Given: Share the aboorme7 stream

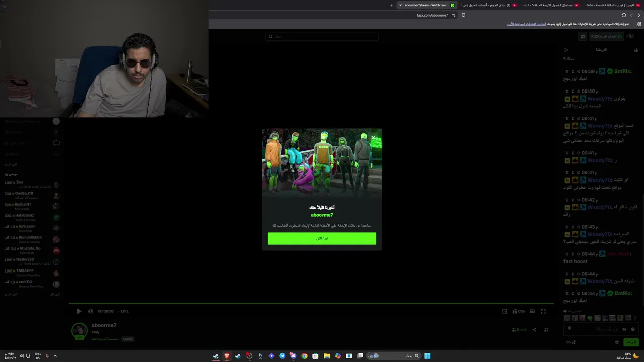Looking at the screenshot, I should (534, 330).
